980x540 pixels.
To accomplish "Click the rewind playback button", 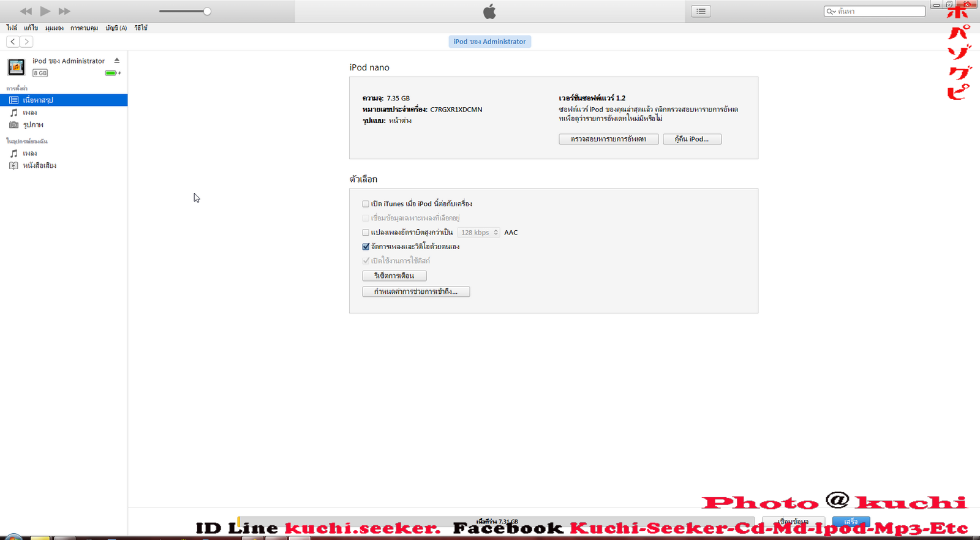I will point(26,11).
